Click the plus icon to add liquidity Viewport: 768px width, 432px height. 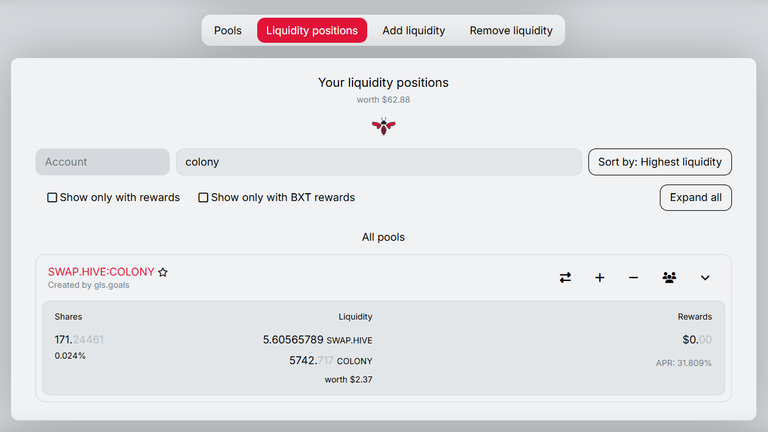pyautogui.click(x=600, y=278)
